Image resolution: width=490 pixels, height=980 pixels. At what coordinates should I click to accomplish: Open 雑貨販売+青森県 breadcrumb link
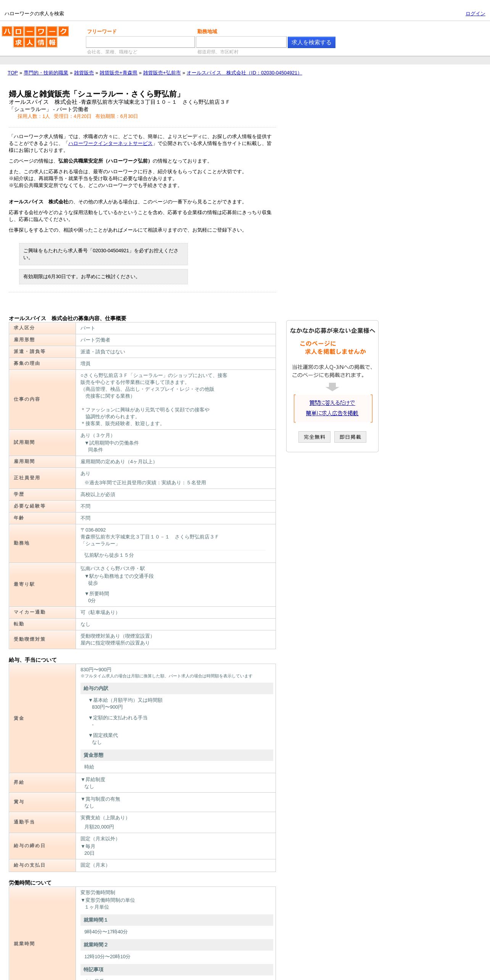(x=118, y=73)
